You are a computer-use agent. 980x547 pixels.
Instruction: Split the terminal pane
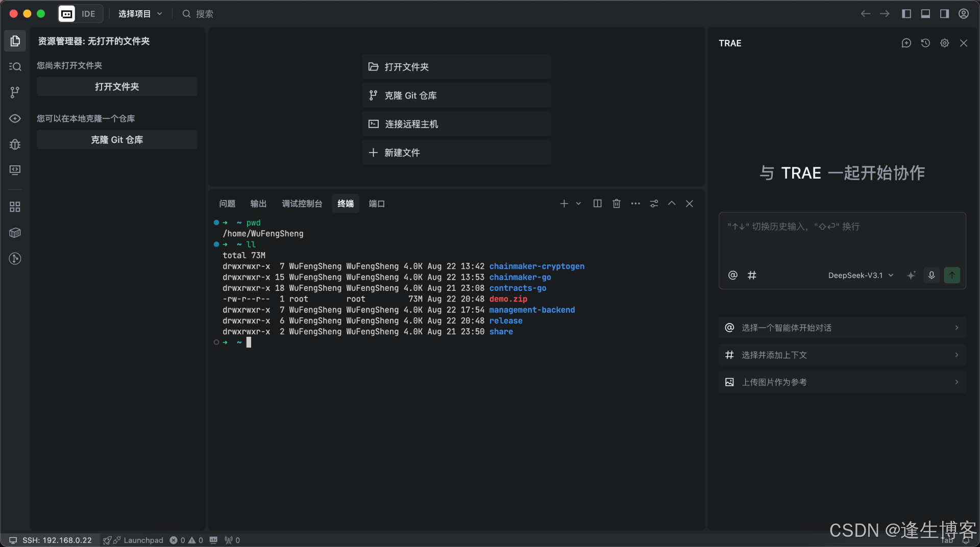click(597, 204)
